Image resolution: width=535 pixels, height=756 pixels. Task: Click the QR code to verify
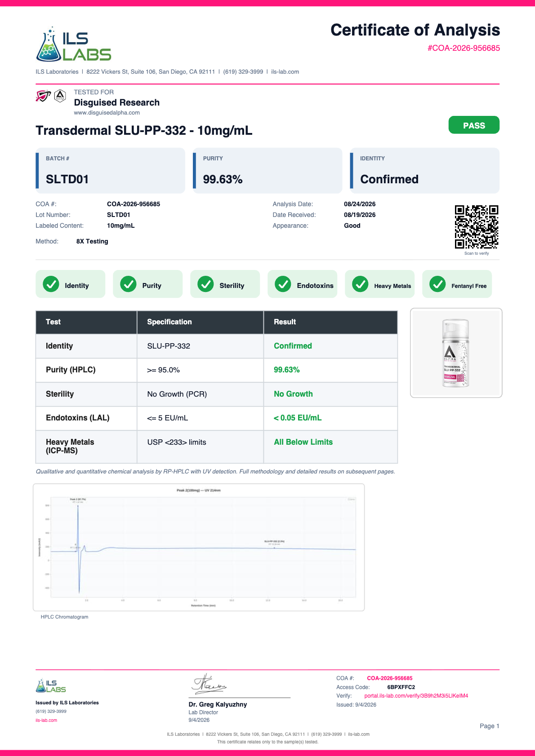[477, 227]
